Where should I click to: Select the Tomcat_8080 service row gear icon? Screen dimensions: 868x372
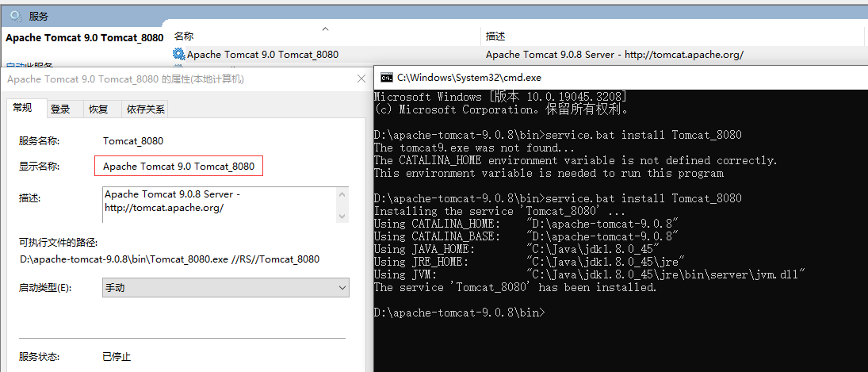pos(179,55)
